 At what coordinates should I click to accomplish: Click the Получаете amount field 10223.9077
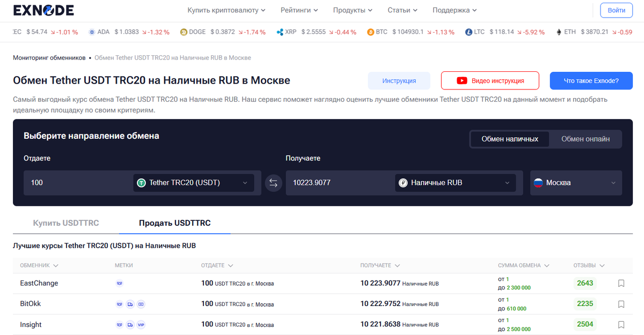click(340, 183)
